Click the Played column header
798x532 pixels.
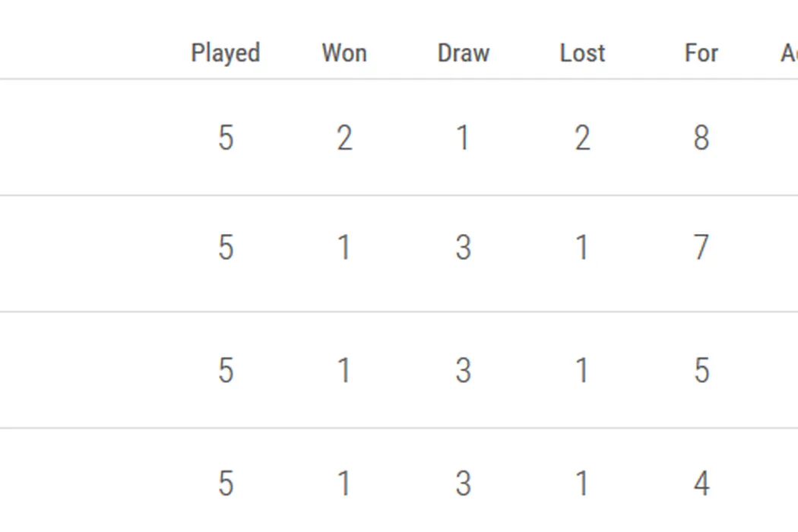point(226,53)
